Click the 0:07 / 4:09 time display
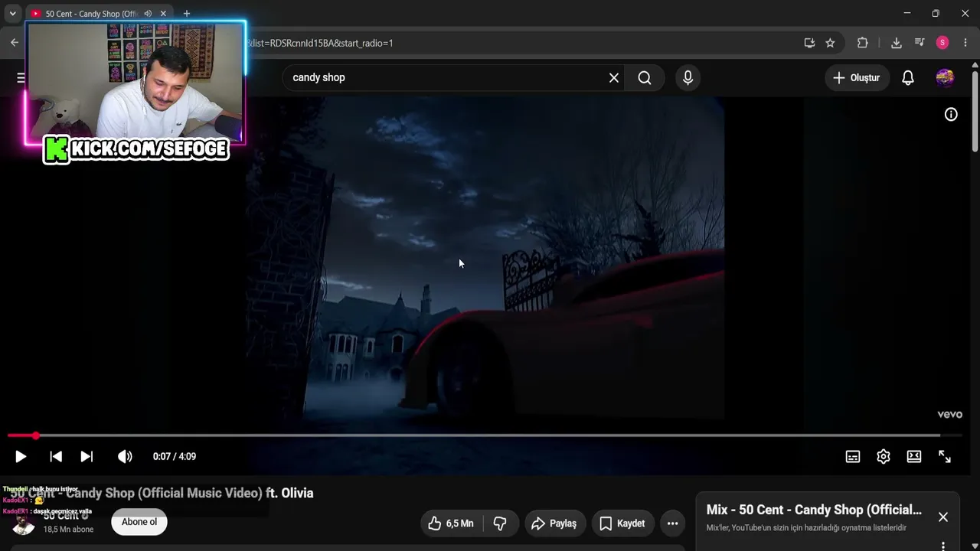 point(175,456)
